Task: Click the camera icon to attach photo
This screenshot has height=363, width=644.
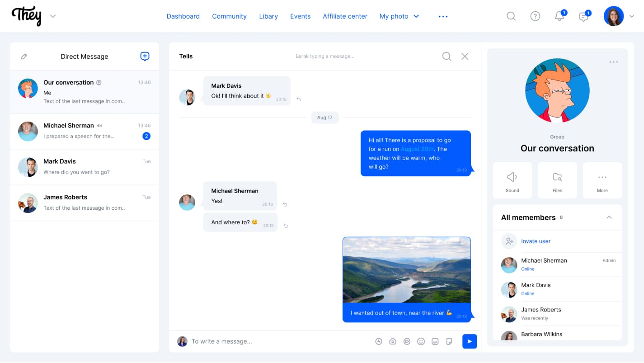Action: 393,342
